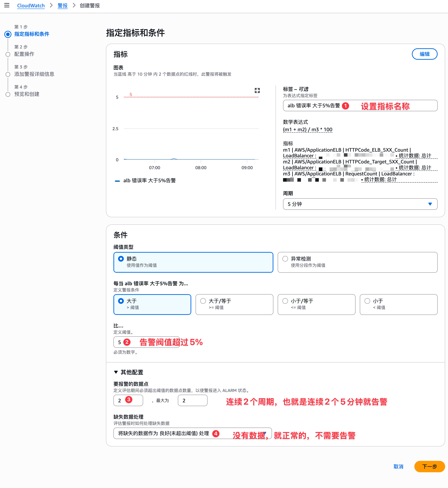Click the 第 1 步 step indicator circle

coord(8,34)
